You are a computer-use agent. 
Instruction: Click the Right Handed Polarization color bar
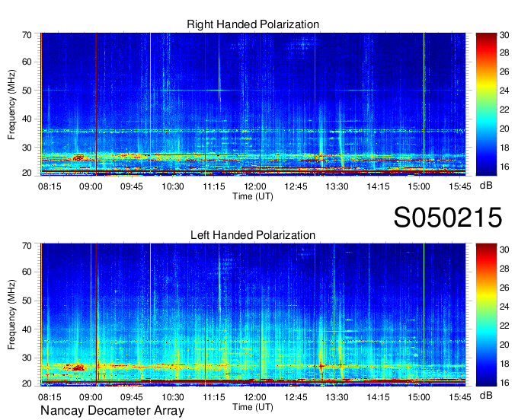click(x=486, y=104)
